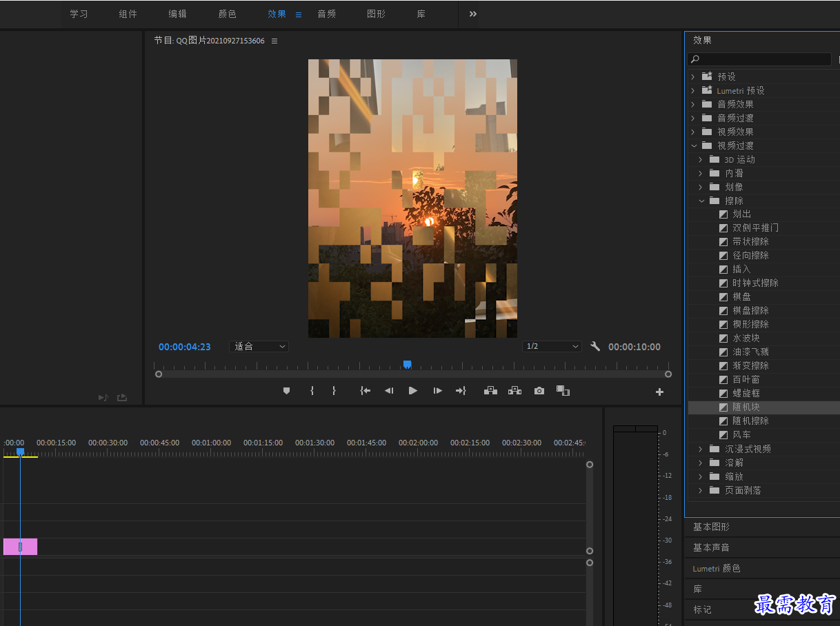Click the Extract button icon
This screenshot has width=840, height=626.
(x=514, y=391)
